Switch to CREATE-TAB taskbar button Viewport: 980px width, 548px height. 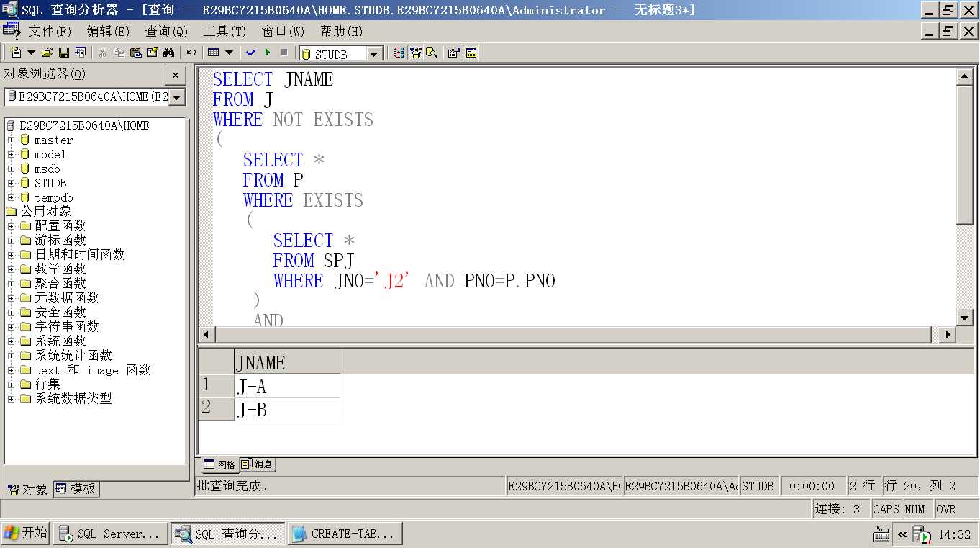point(345,534)
